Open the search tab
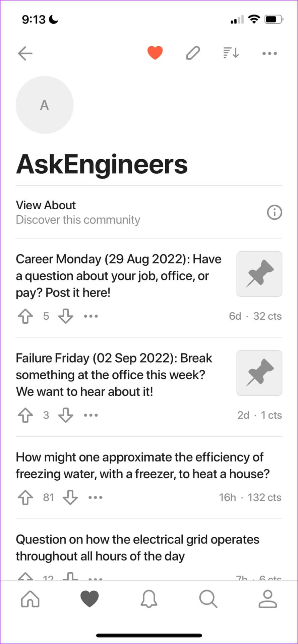Viewport: 298px width, 644px height. pyautogui.click(x=208, y=599)
